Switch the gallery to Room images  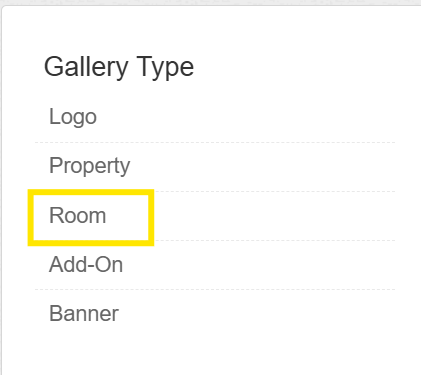point(78,215)
